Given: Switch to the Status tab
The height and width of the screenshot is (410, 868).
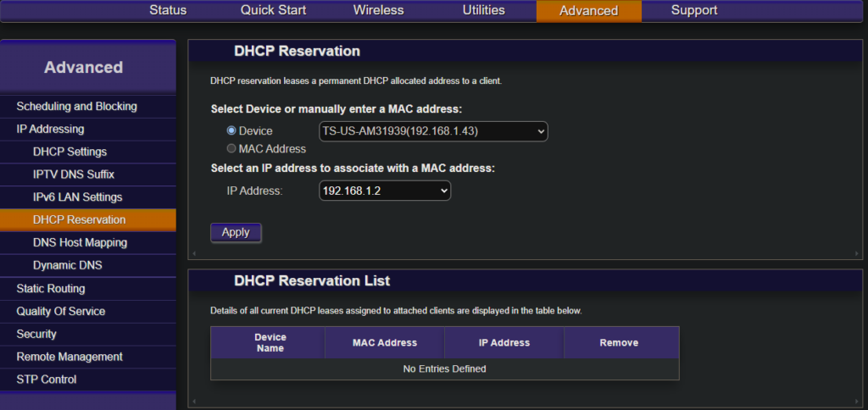Looking at the screenshot, I should [x=168, y=10].
